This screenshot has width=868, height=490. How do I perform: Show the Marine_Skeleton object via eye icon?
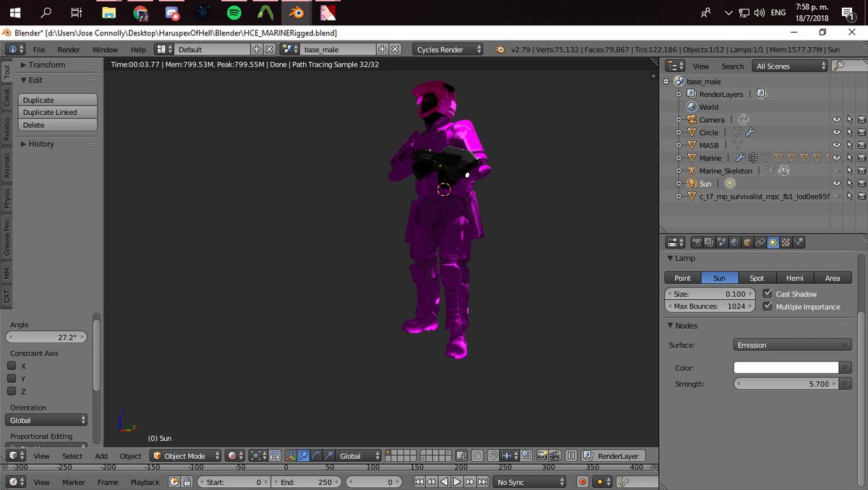pyautogui.click(x=836, y=171)
